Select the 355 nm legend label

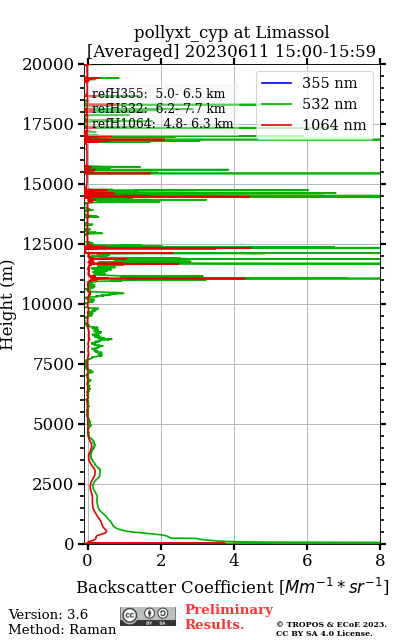pyautogui.click(x=329, y=83)
